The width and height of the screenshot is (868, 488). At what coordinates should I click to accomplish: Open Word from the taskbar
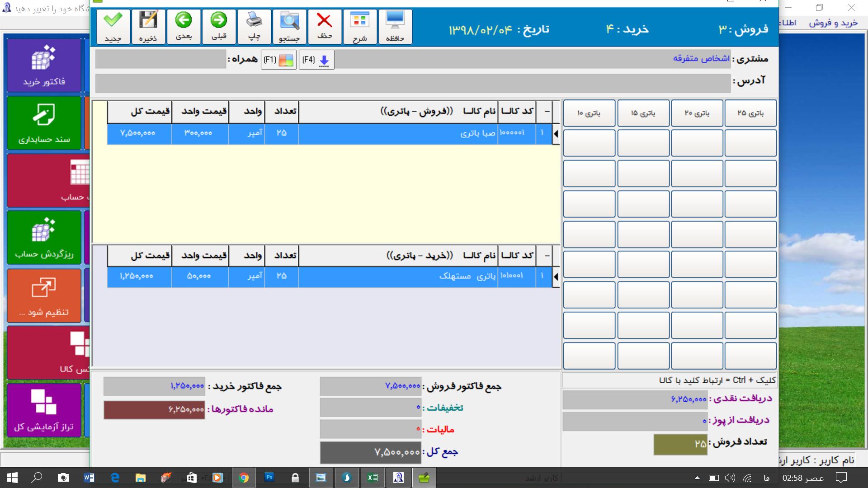coord(89,478)
